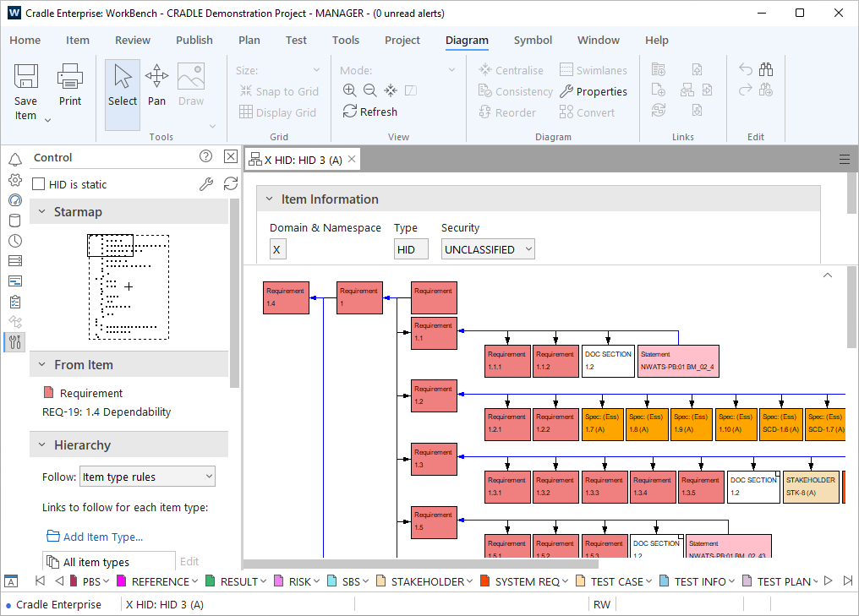Collapse the Item Information section
The image size is (859, 616).
[x=269, y=199]
